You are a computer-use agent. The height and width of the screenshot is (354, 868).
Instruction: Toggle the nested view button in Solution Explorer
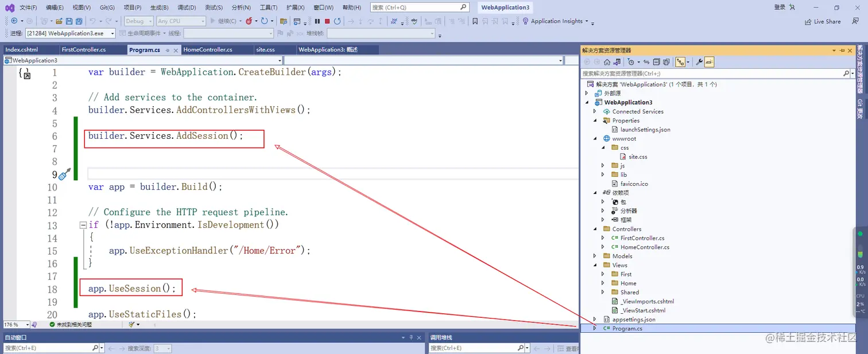(680, 62)
